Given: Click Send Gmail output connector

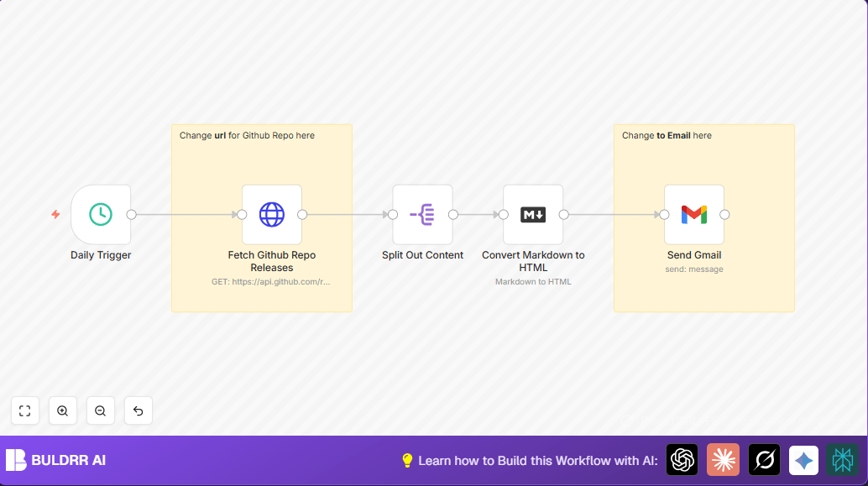Looking at the screenshot, I should (724, 215).
